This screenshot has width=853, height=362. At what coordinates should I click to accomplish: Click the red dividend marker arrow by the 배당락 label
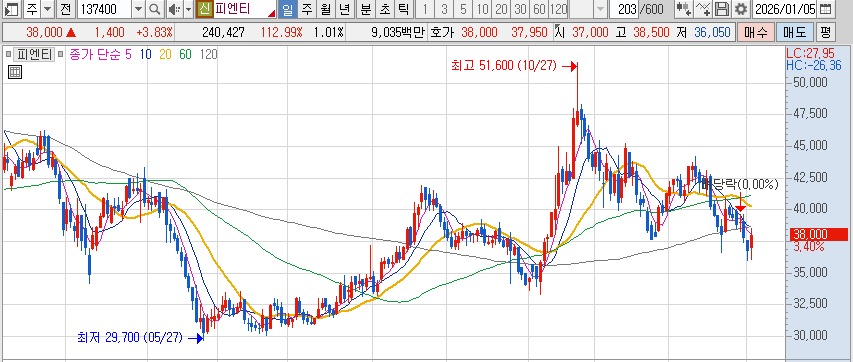(740, 208)
